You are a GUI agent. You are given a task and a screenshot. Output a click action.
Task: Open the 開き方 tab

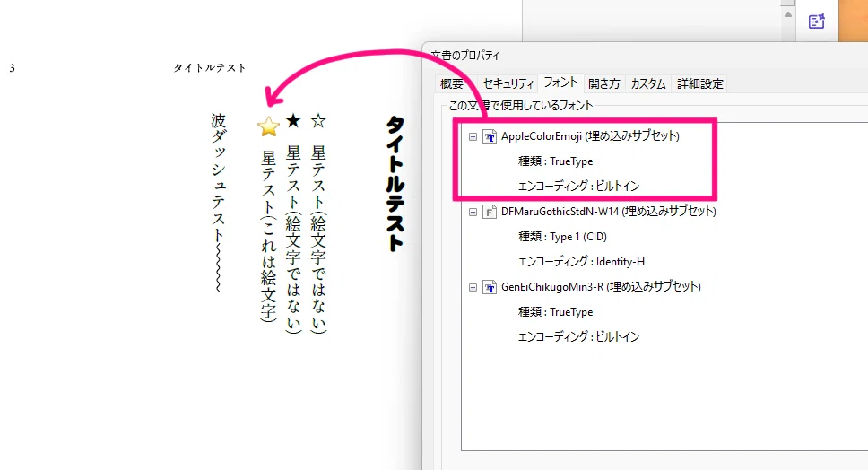pyautogui.click(x=604, y=83)
